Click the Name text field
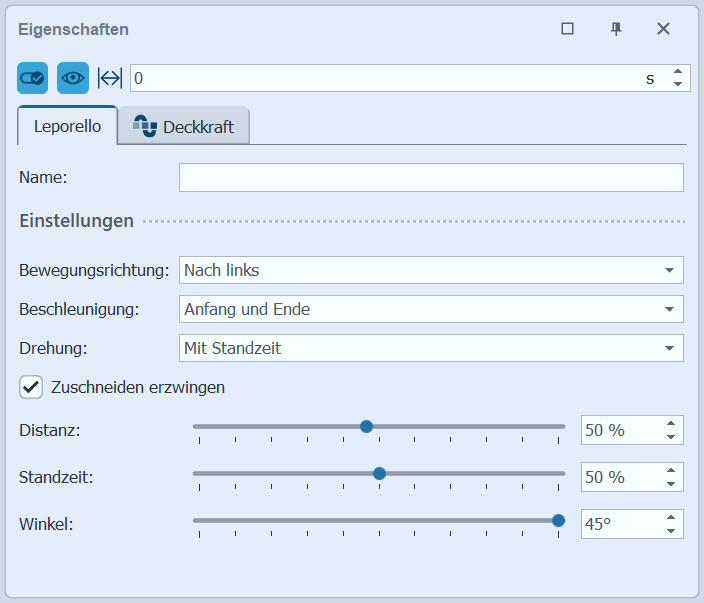This screenshot has width=704, height=603. click(430, 177)
